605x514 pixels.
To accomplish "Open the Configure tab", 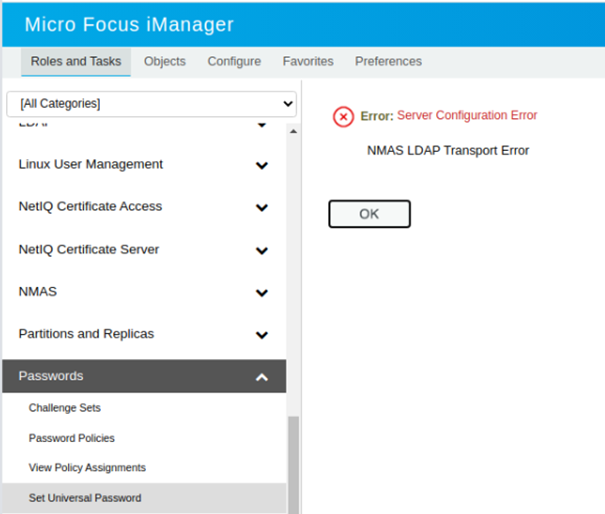I will (234, 61).
